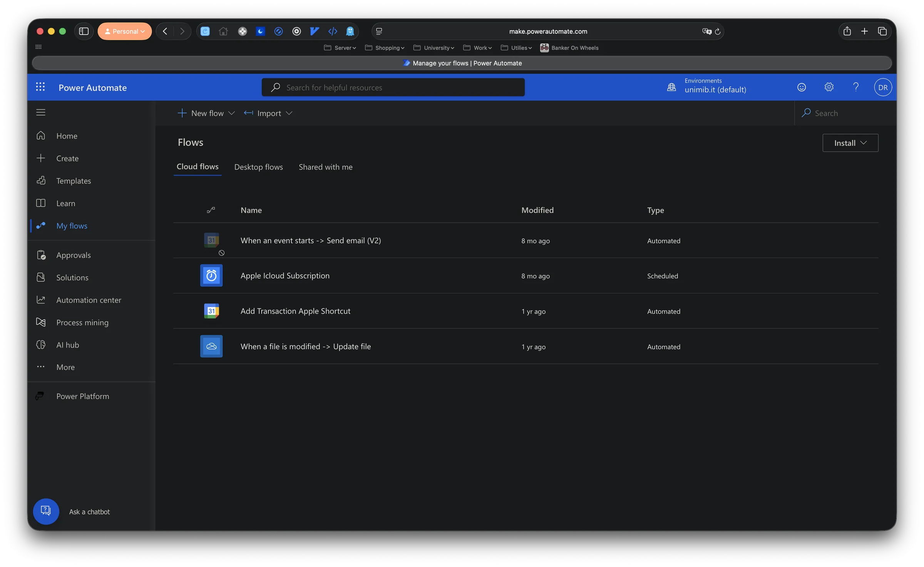The height and width of the screenshot is (567, 924).
Task: Click the flows Search field
Action: coord(845,113)
